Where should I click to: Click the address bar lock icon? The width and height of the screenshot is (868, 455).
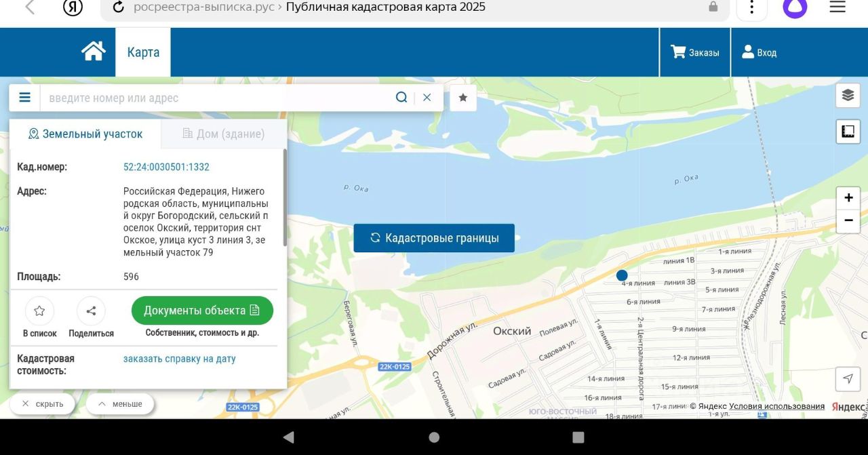(713, 7)
